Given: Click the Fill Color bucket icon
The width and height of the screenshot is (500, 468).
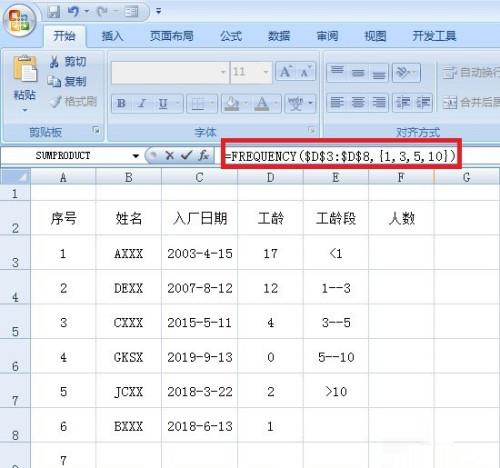Looking at the screenshot, I should pyautogui.click(x=232, y=104).
